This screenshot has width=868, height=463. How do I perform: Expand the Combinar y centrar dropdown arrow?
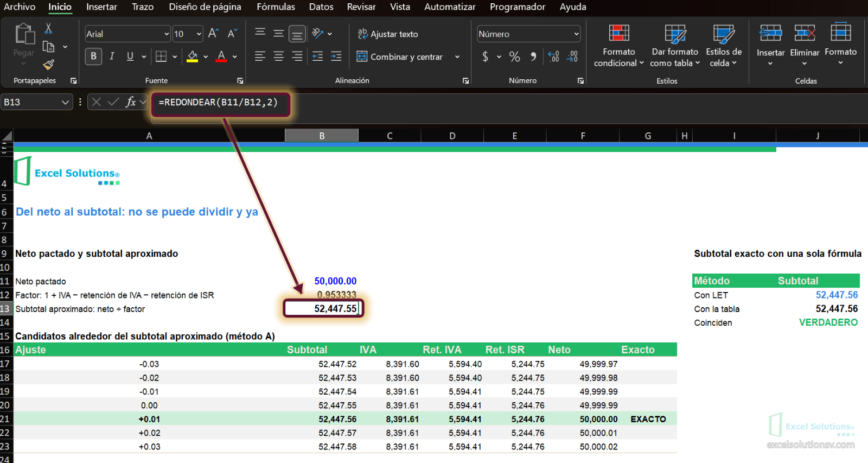457,56
